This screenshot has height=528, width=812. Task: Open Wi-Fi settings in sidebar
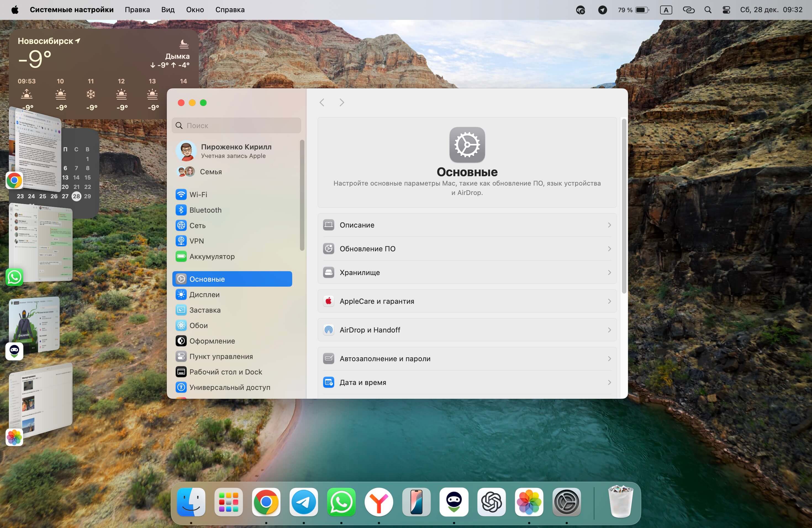[198, 194]
